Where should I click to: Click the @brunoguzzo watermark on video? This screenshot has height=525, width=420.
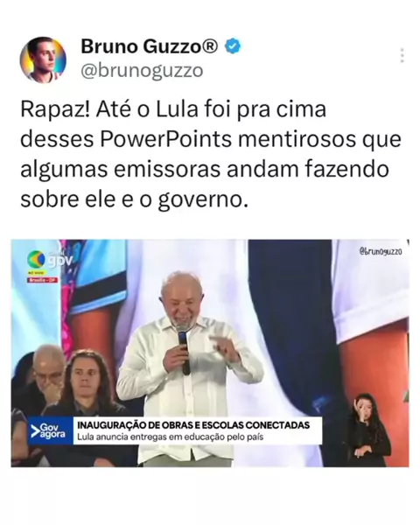381,251
